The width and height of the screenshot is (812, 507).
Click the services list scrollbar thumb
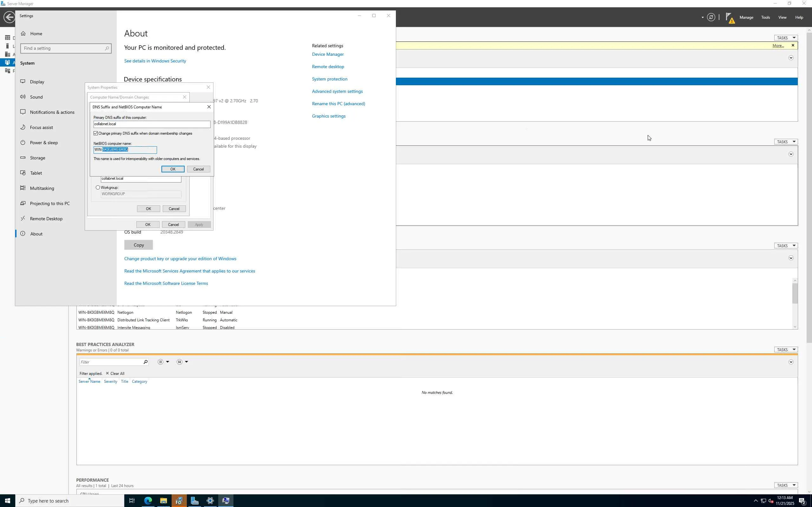pyautogui.click(x=795, y=293)
